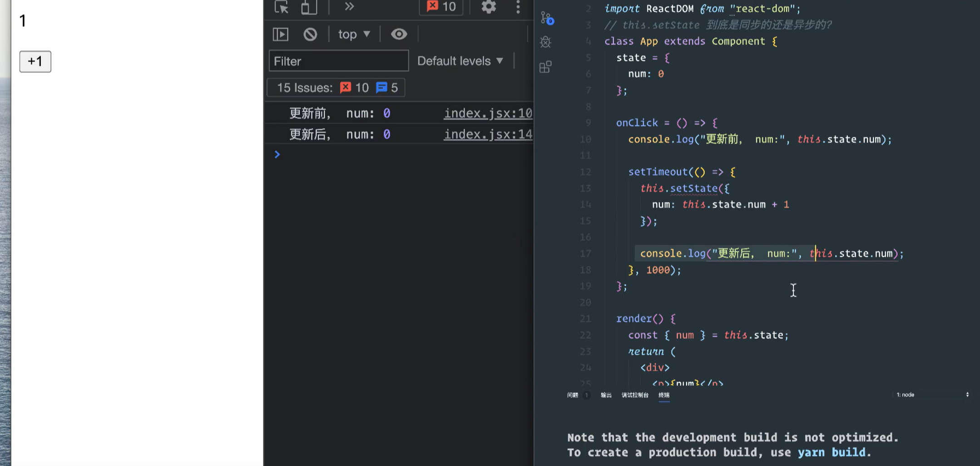Click the 更新前 console log message
The image size is (980, 466).
pos(340,113)
